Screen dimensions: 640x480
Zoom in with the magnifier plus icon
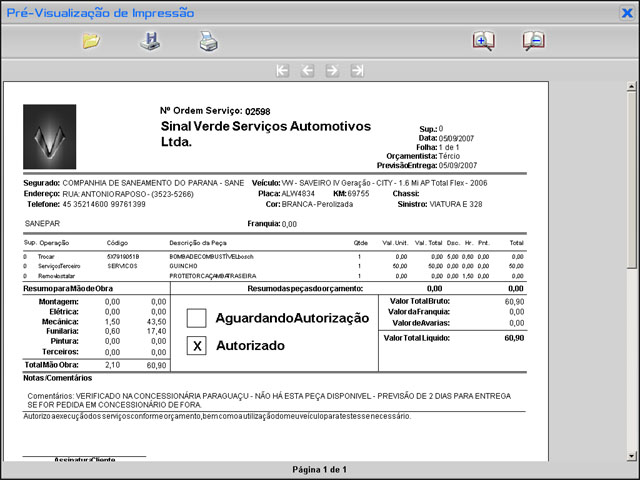(x=484, y=41)
